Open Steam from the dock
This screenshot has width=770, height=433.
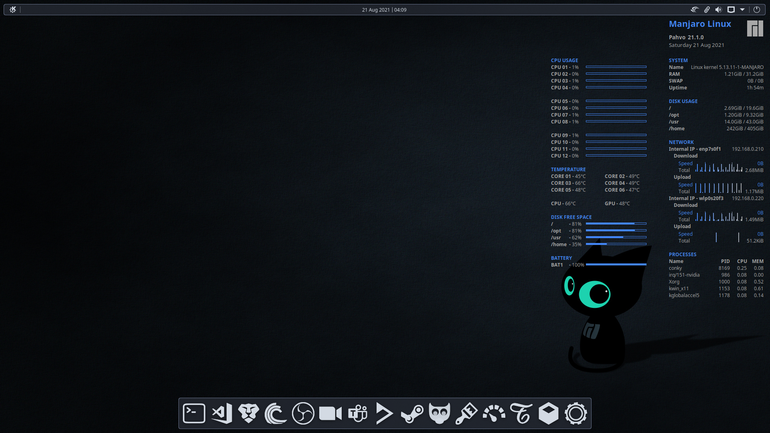[412, 413]
